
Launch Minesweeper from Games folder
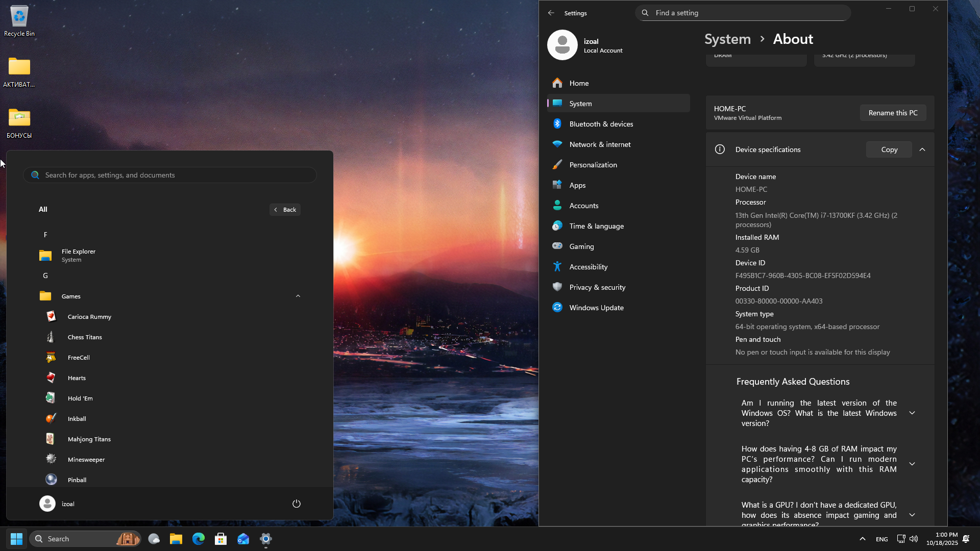tap(86, 460)
